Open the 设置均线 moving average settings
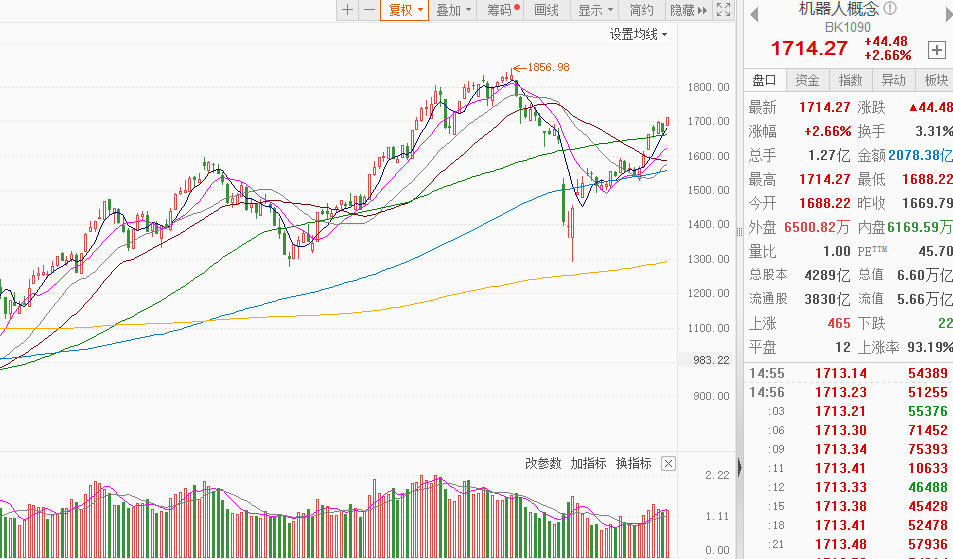The image size is (953, 559). coord(639,34)
